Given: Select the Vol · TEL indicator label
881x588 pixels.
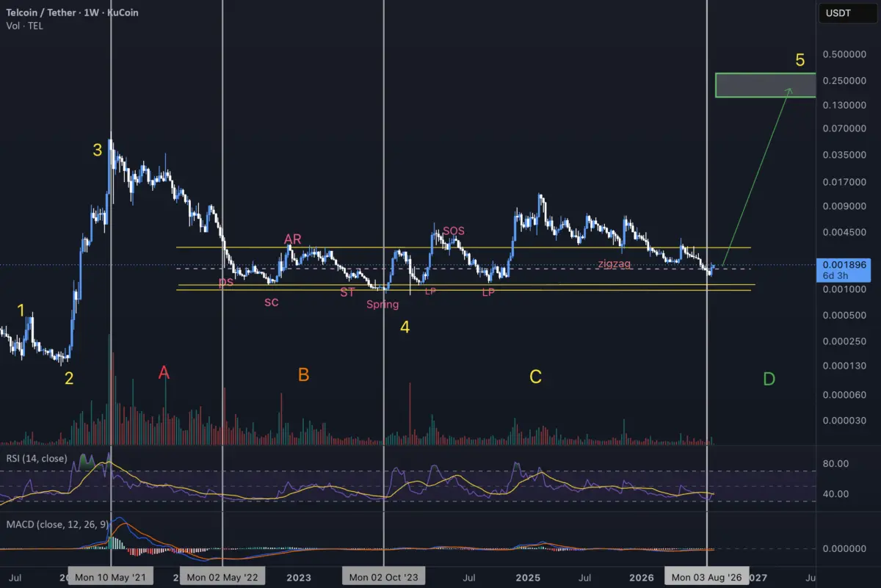Looking at the screenshot, I should pyautogui.click(x=24, y=25).
